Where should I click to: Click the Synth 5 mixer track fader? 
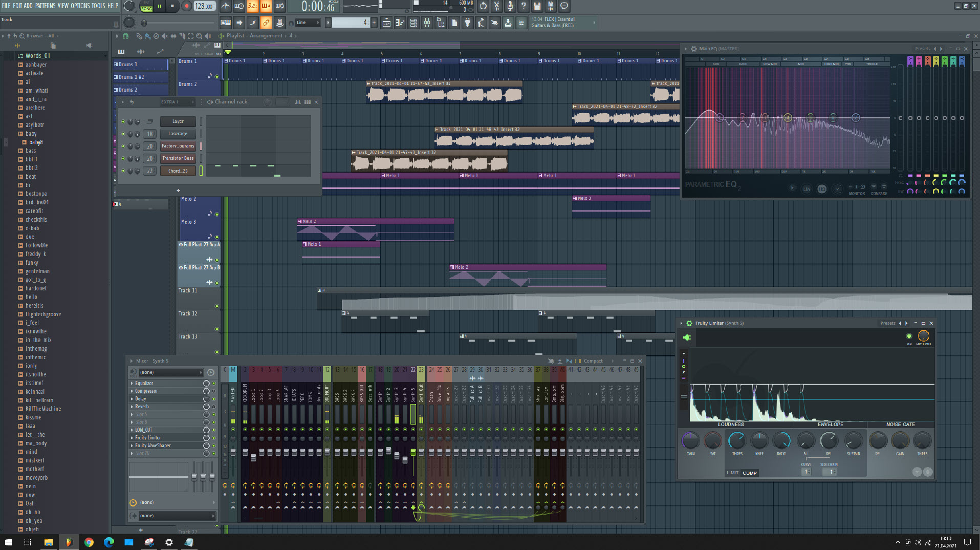[x=413, y=452]
